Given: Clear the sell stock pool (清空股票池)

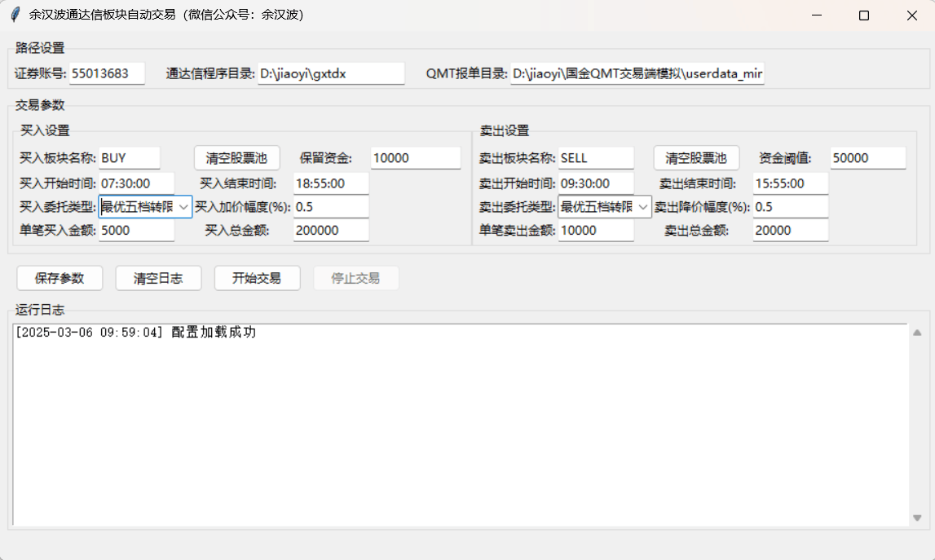Looking at the screenshot, I should (x=696, y=157).
